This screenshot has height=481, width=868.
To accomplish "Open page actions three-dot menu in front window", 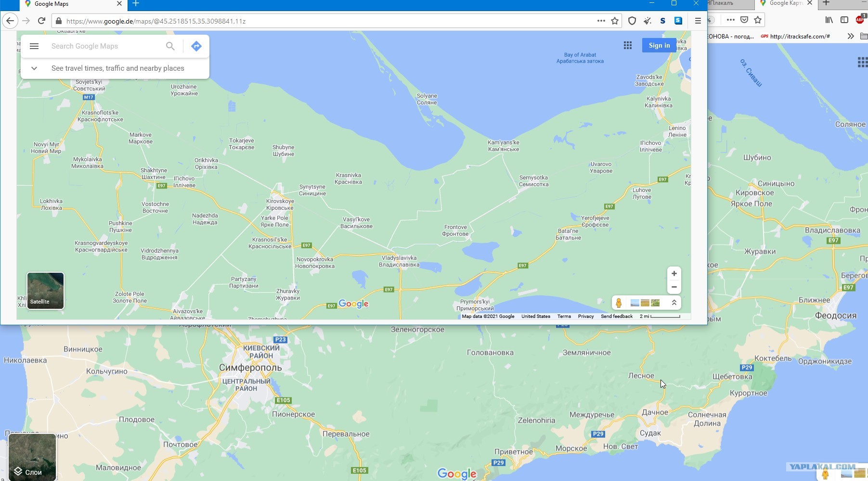I will pos(601,21).
